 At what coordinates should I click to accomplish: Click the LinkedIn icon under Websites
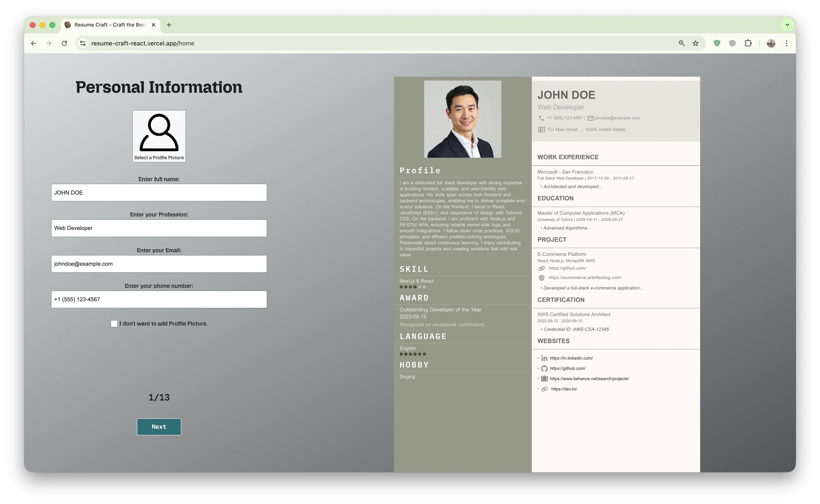pos(544,358)
